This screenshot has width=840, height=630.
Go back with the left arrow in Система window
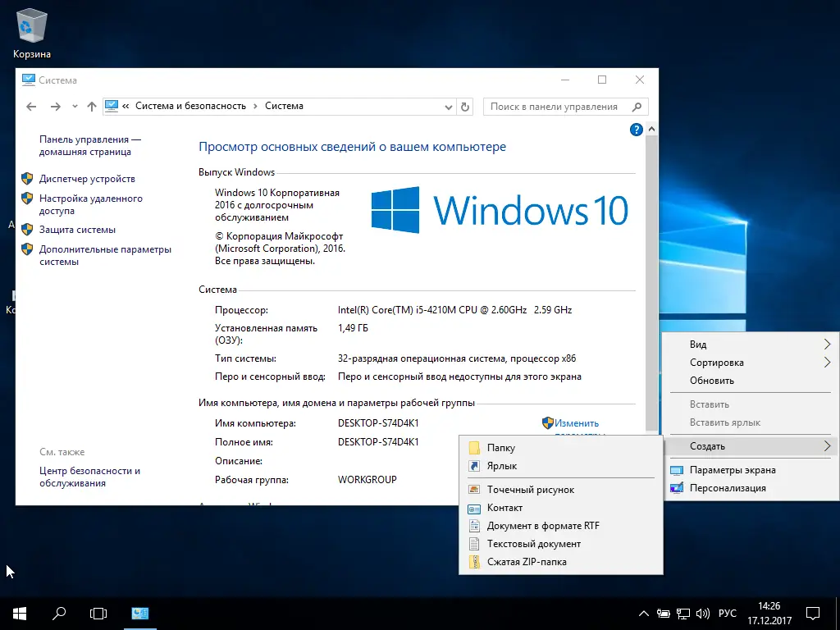click(31, 107)
